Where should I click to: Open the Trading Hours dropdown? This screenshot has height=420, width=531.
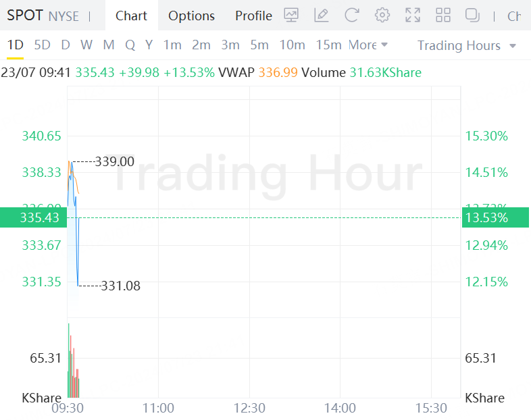(x=466, y=45)
